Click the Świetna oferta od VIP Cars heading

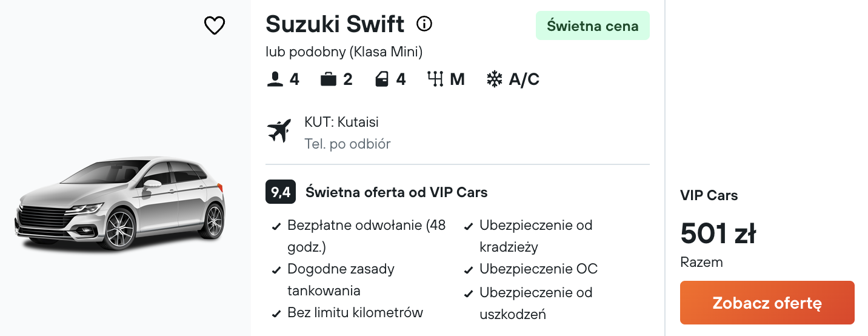(396, 192)
